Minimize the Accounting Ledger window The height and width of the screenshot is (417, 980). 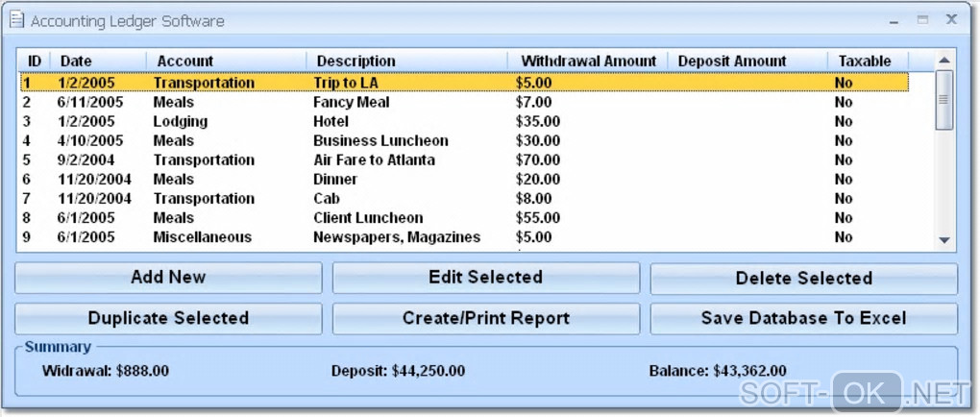tap(894, 22)
